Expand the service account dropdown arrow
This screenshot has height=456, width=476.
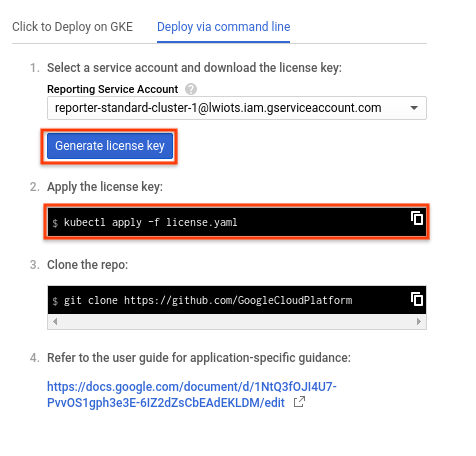[x=414, y=108]
